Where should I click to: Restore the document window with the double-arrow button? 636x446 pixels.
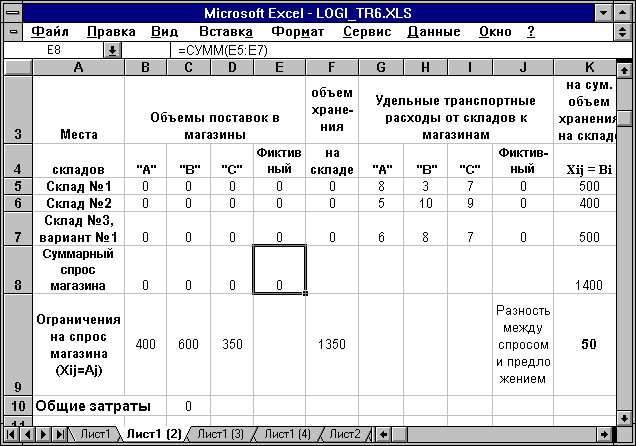(623, 32)
